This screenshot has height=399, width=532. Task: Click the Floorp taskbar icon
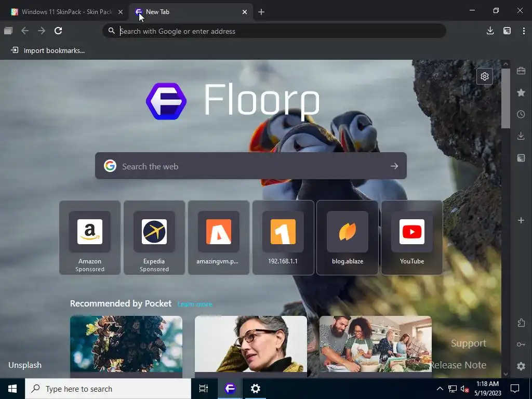click(x=230, y=389)
